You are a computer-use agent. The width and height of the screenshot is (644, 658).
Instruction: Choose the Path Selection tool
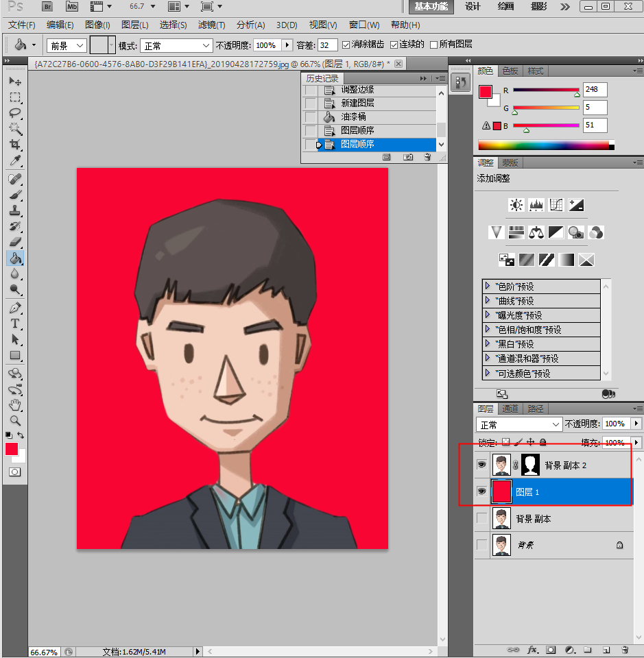point(15,339)
